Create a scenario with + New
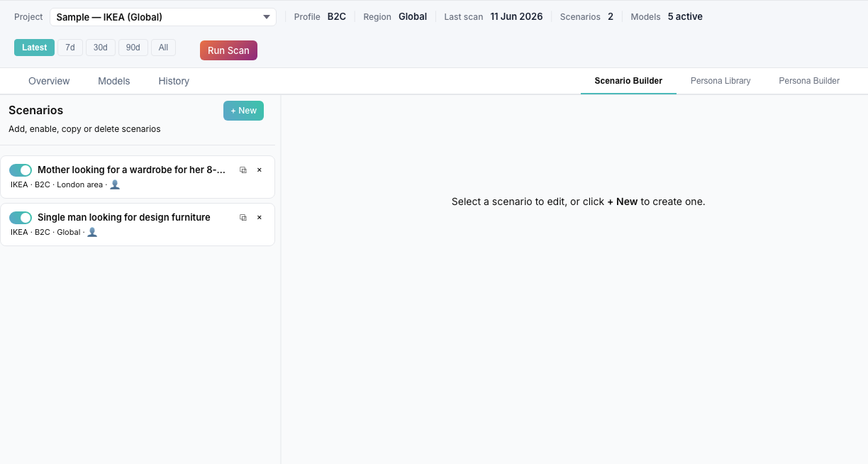This screenshot has width=868, height=464. 243,111
